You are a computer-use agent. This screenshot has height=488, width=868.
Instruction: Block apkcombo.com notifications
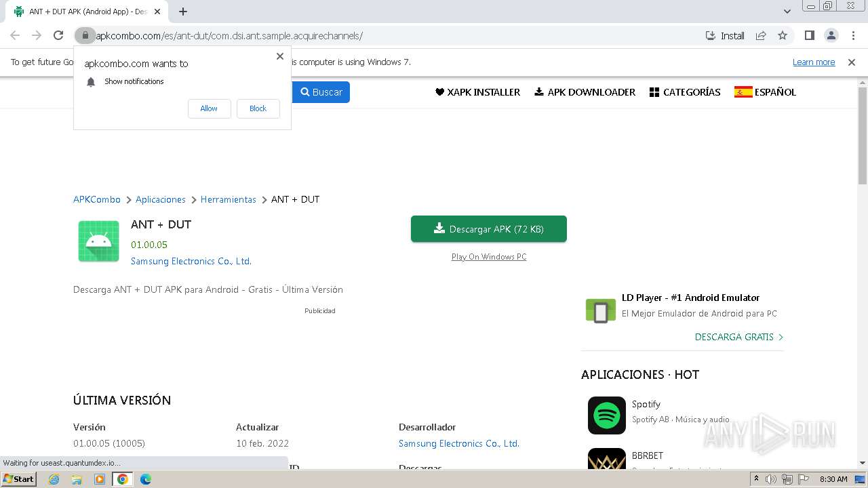point(258,108)
